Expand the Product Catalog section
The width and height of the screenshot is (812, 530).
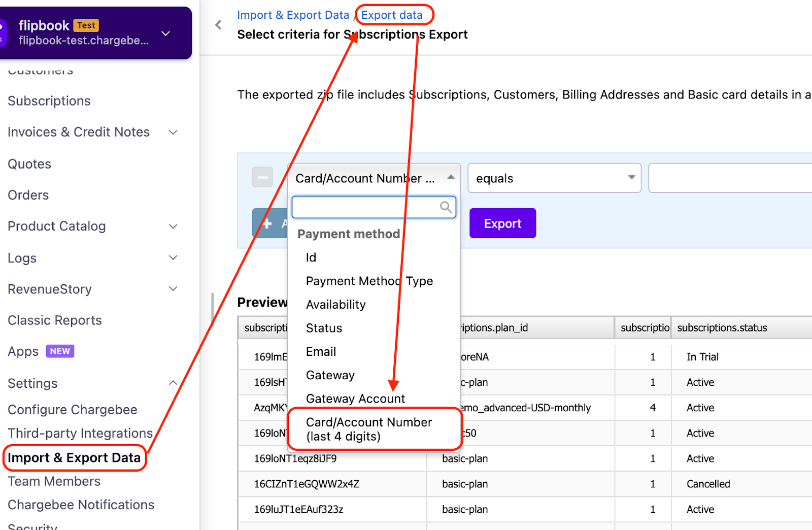[173, 226]
